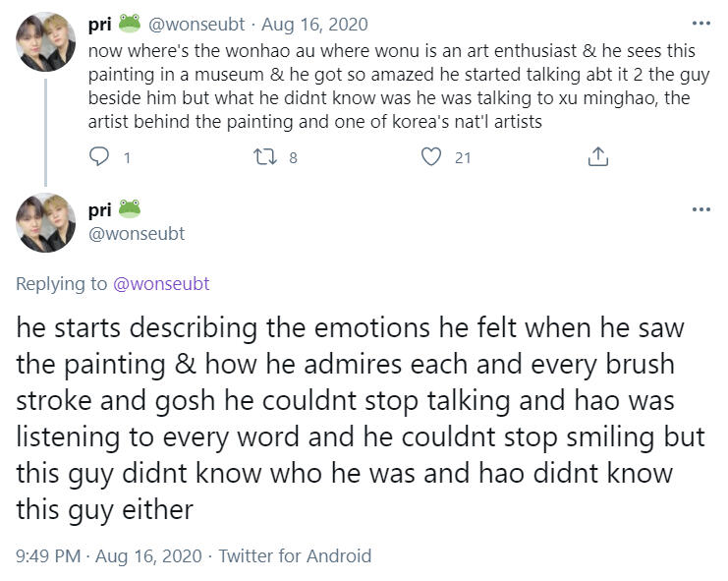Click the retweet icon on first tweet
This screenshot has height=581, width=728.
click(266, 156)
